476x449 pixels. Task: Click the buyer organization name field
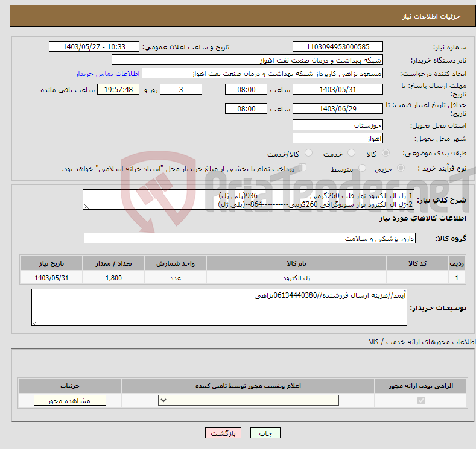tap(247, 60)
